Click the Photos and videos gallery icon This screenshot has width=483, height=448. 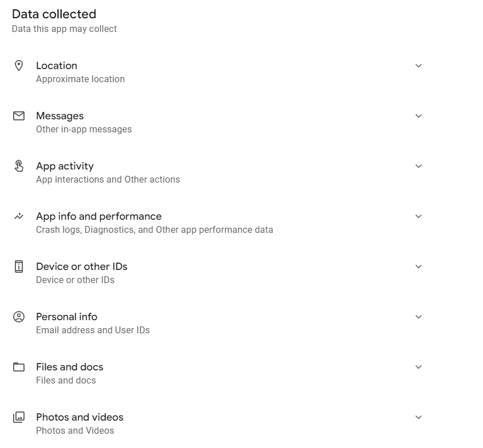pyautogui.click(x=19, y=417)
